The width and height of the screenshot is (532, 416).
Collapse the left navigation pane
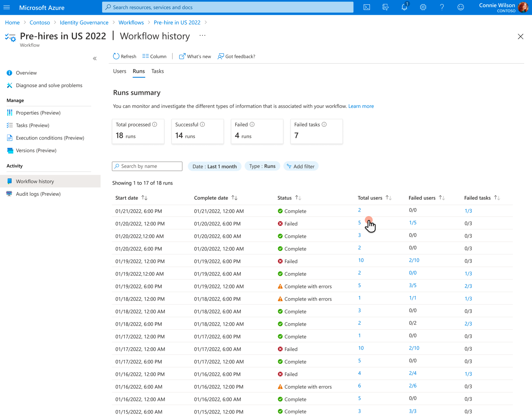tap(94, 58)
